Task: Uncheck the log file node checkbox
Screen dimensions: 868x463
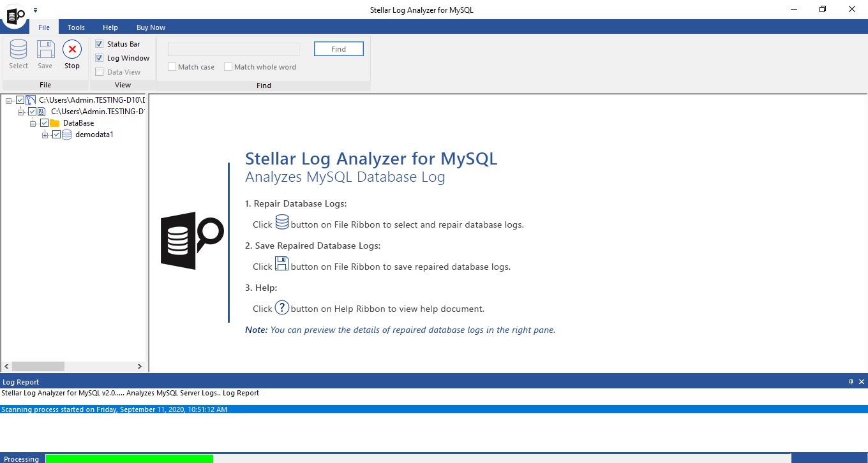Action: (33, 112)
